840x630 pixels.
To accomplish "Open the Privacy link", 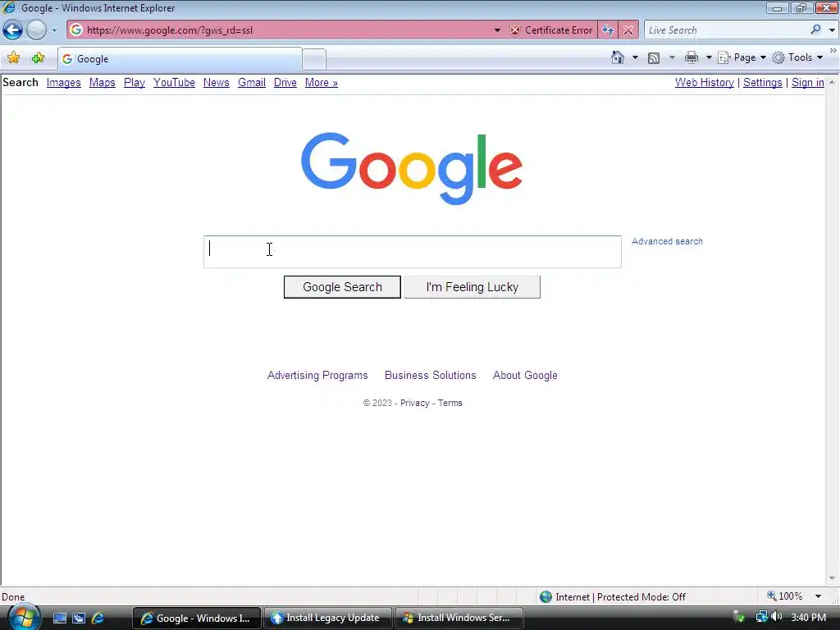I will tap(414, 403).
